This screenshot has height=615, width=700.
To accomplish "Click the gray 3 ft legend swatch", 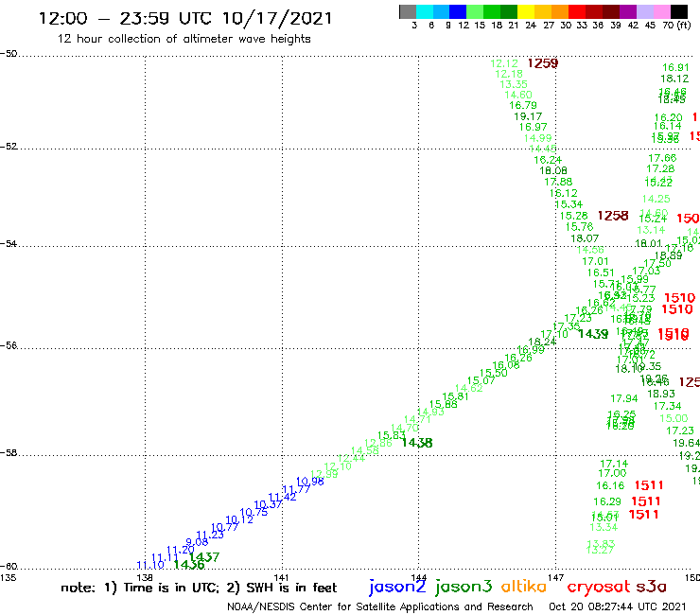I will tap(408, 11).
